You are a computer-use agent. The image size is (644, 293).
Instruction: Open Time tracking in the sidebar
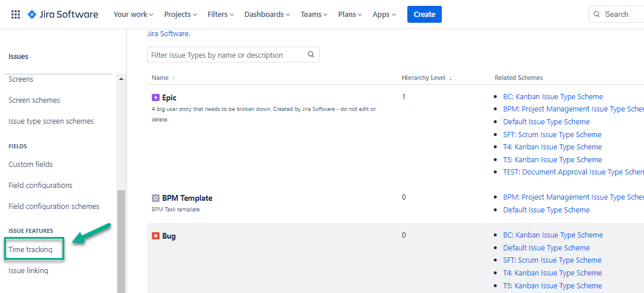pos(30,250)
